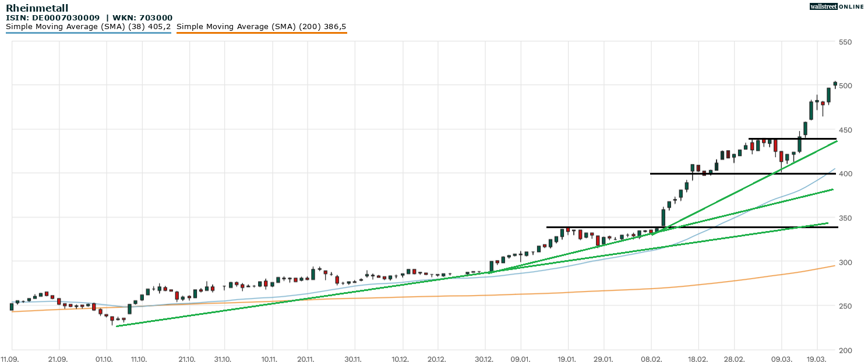Image resolution: width=868 pixels, height=362 pixels.
Task: Click the orange line under the SMA 200 legend
Action: (261, 33)
